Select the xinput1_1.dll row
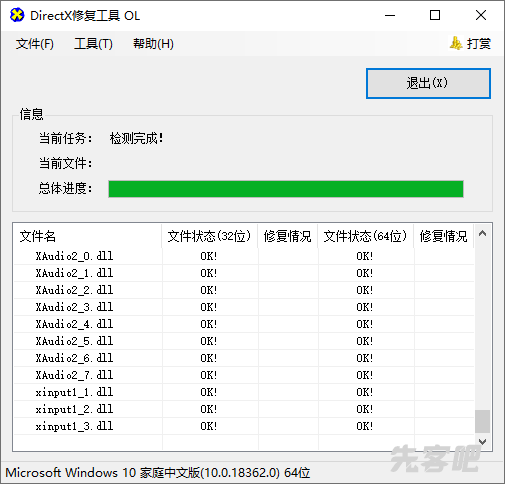Screen dimensions: 505x484 (244, 392)
